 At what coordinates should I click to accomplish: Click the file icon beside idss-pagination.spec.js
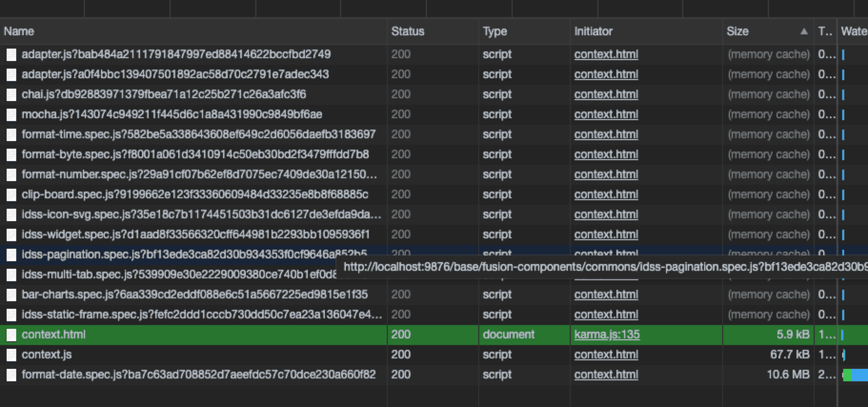coord(11,254)
